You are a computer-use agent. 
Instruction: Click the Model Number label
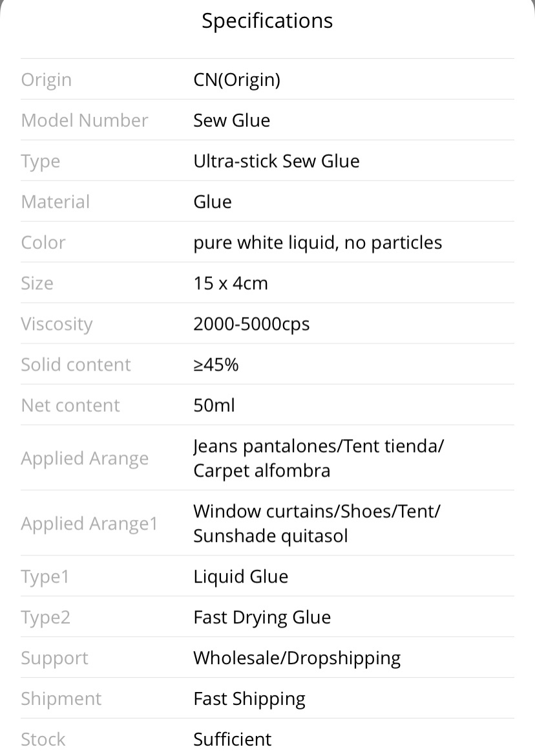click(85, 120)
